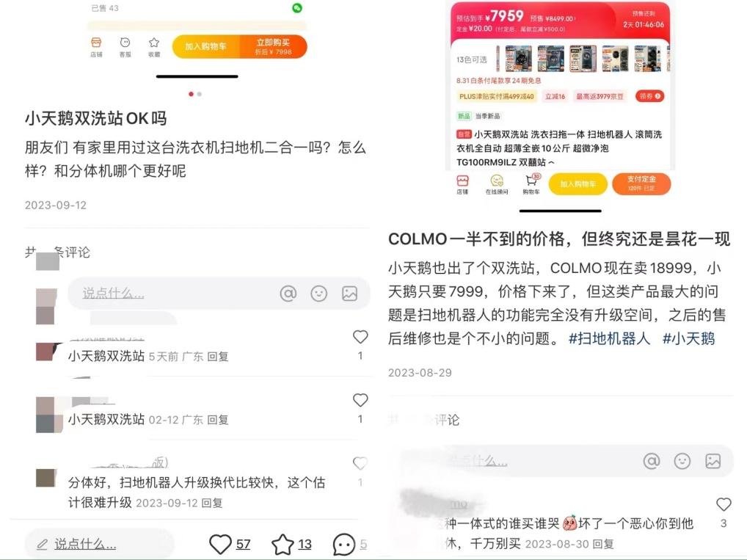The width and height of the screenshot is (747, 560).
Task: Like the comment posted 5天前 from 广东
Action: (x=360, y=337)
